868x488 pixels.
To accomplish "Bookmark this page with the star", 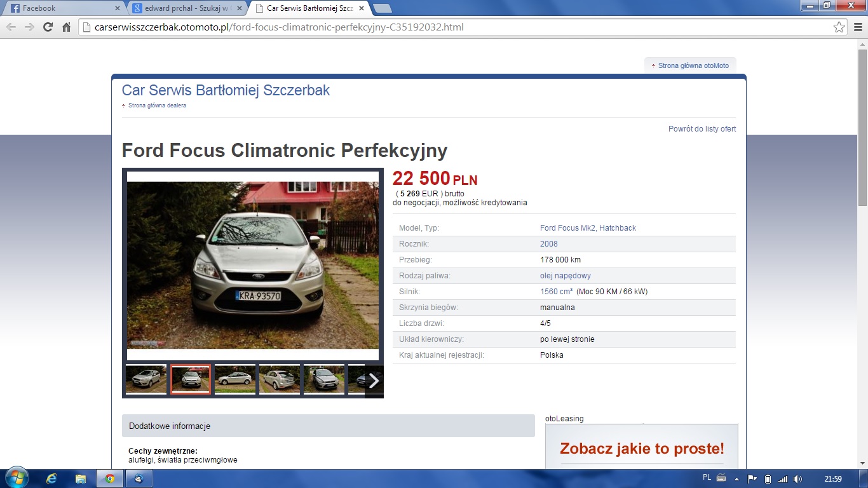I will click(839, 27).
